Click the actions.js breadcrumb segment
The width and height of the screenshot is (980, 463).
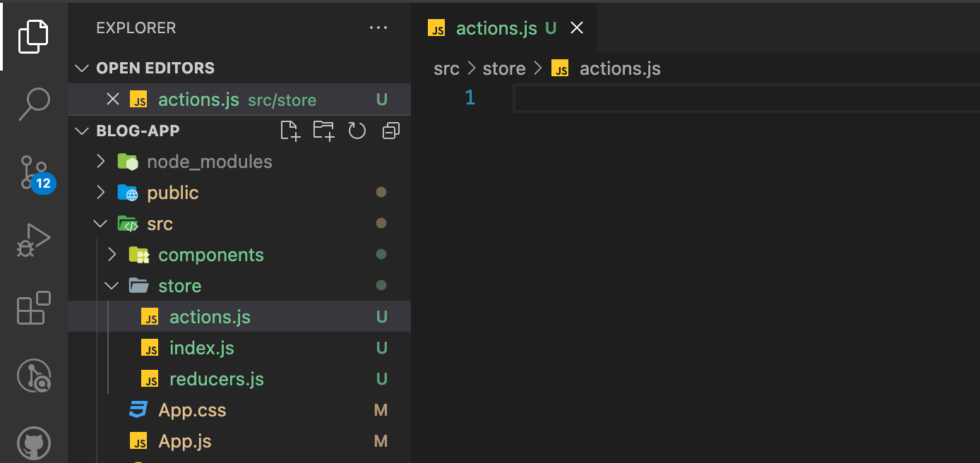tap(620, 68)
